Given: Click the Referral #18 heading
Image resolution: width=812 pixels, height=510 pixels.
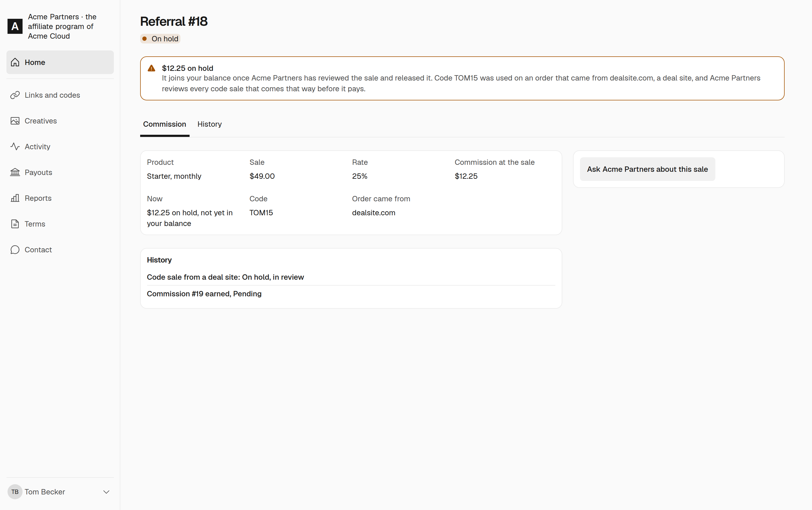Looking at the screenshot, I should click(174, 21).
